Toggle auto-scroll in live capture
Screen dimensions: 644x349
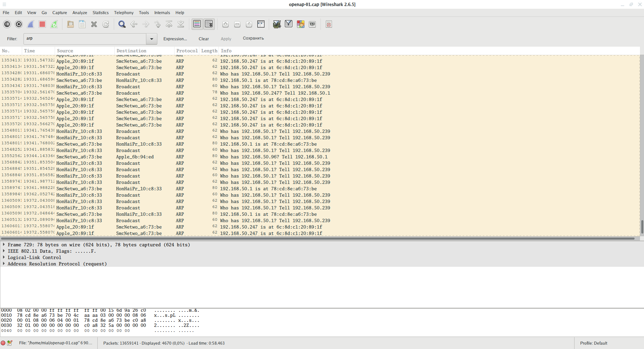pos(209,24)
